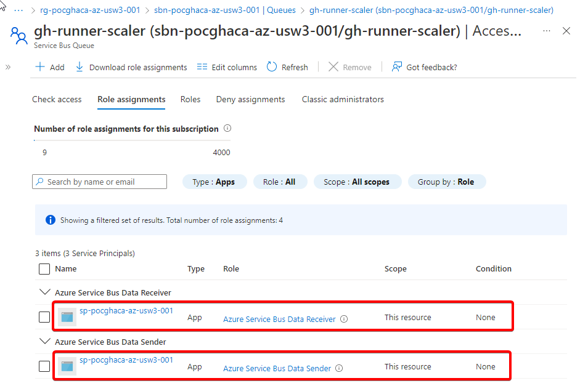The height and width of the screenshot is (386, 588).
Task: Open sp-pocghaca-az-usw3-001 under Data Sender
Action: [x=126, y=360]
